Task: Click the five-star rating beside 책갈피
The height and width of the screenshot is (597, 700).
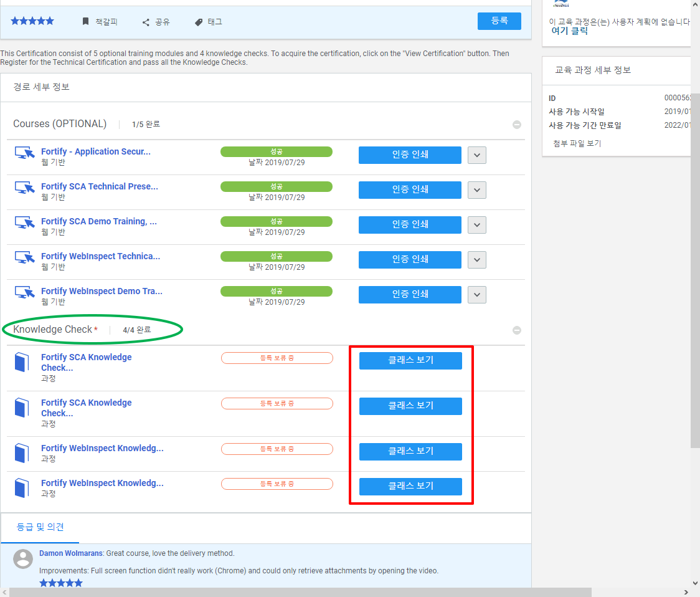Action: 32,21
